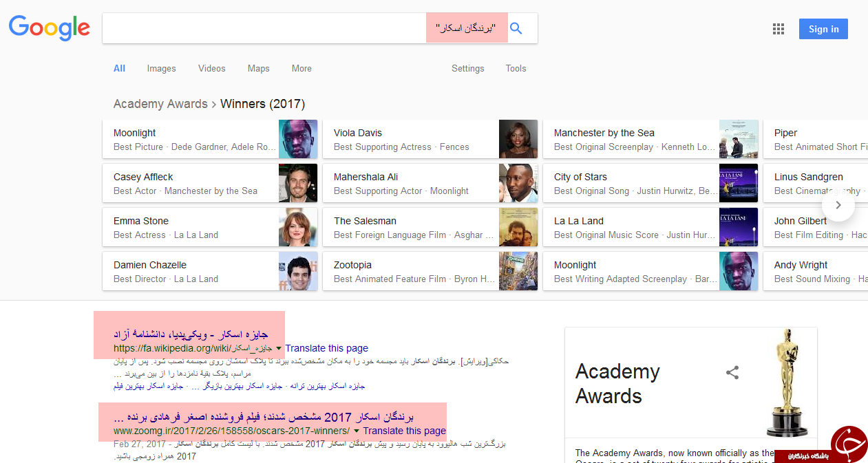The width and height of the screenshot is (868, 463).
Task: Click Mahershala Ali's photo thumbnail
Action: click(x=518, y=183)
